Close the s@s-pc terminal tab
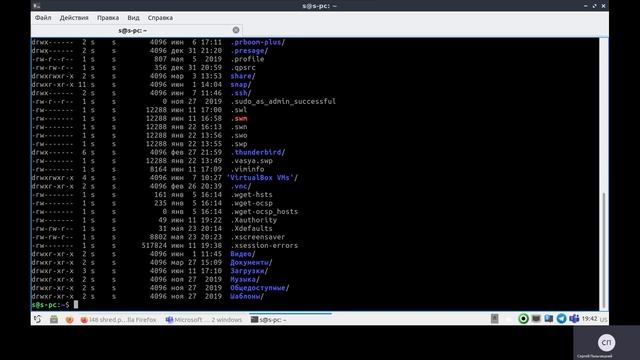The width and height of the screenshot is (640, 360). [236, 30]
